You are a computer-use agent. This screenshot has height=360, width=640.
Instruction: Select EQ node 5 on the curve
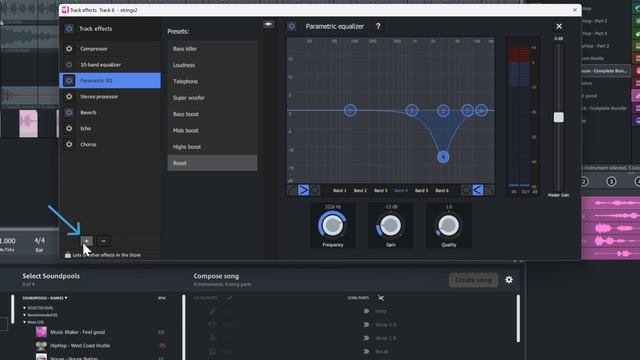[467, 110]
